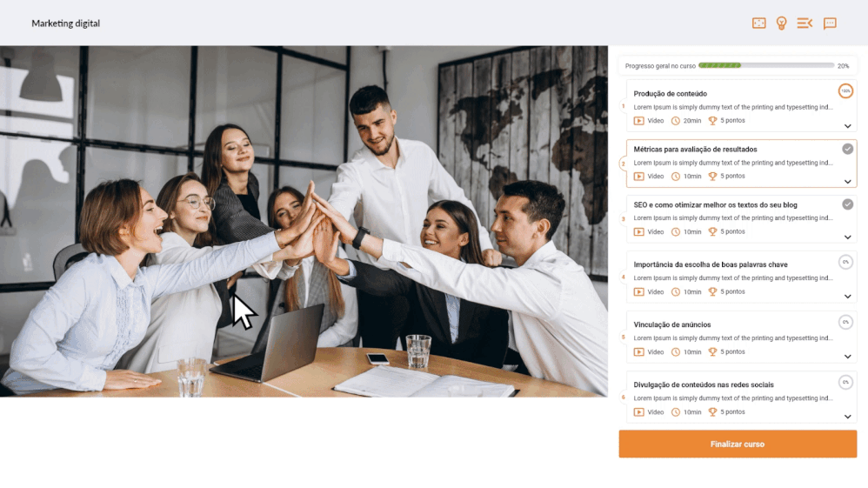
Task: Toggle 0% status circle on Importância lesson
Action: click(845, 262)
